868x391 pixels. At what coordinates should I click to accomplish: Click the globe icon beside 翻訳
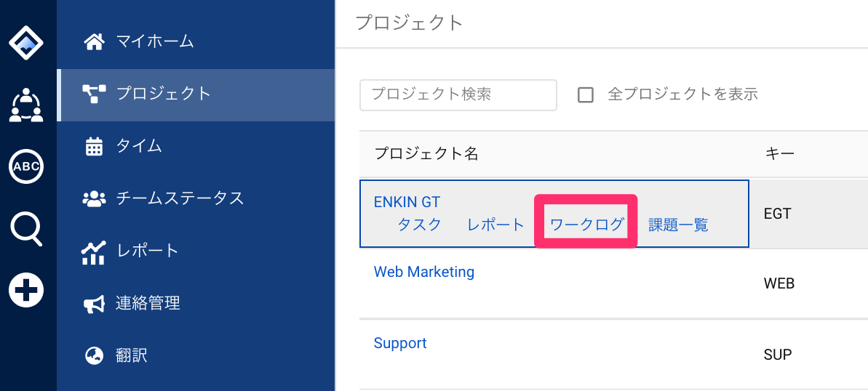pyautogui.click(x=94, y=355)
